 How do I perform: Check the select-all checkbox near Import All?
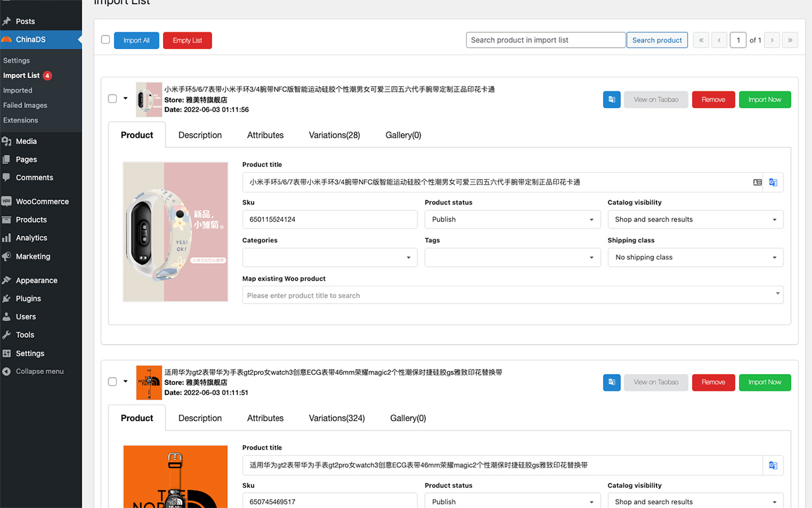(x=105, y=39)
